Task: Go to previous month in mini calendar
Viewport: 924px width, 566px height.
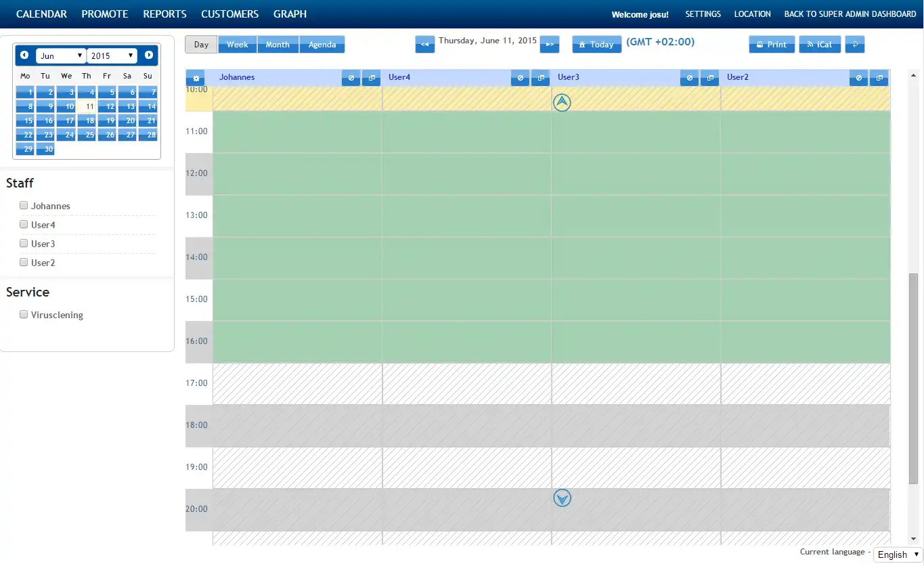Action: [24, 55]
